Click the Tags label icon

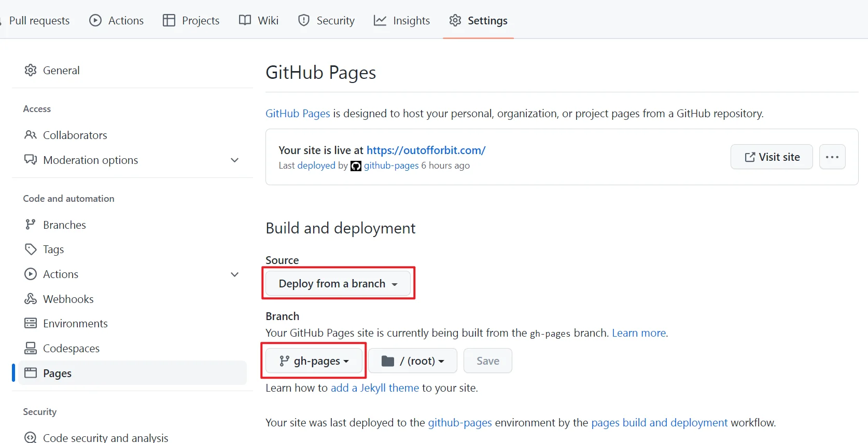(x=31, y=250)
